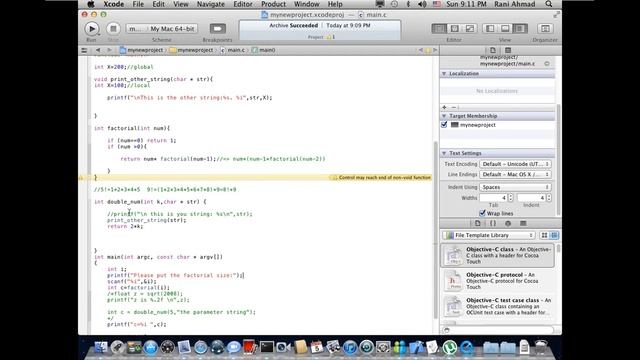640x360 pixels.
Task: Stop the running task
Action: [113, 29]
